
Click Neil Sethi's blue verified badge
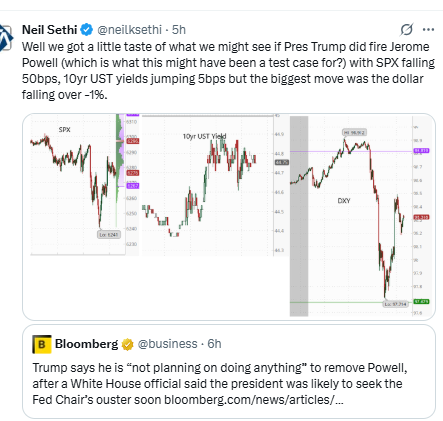(x=87, y=30)
